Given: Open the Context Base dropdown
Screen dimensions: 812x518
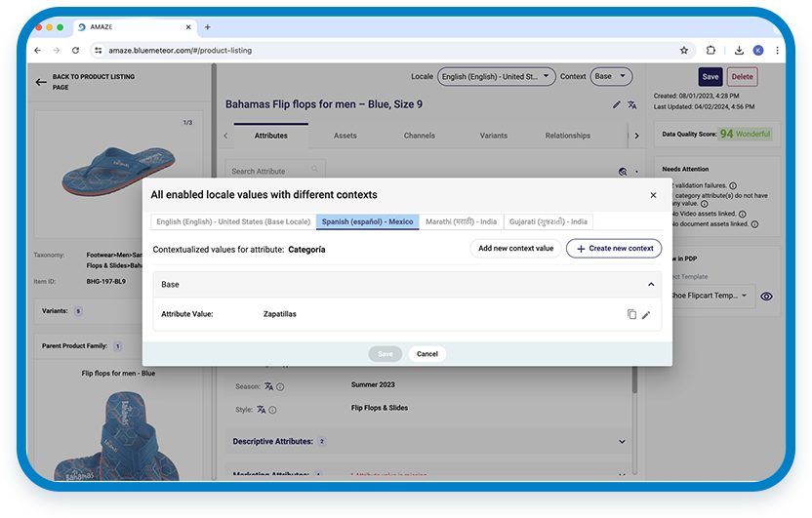Looking at the screenshot, I should pyautogui.click(x=611, y=77).
